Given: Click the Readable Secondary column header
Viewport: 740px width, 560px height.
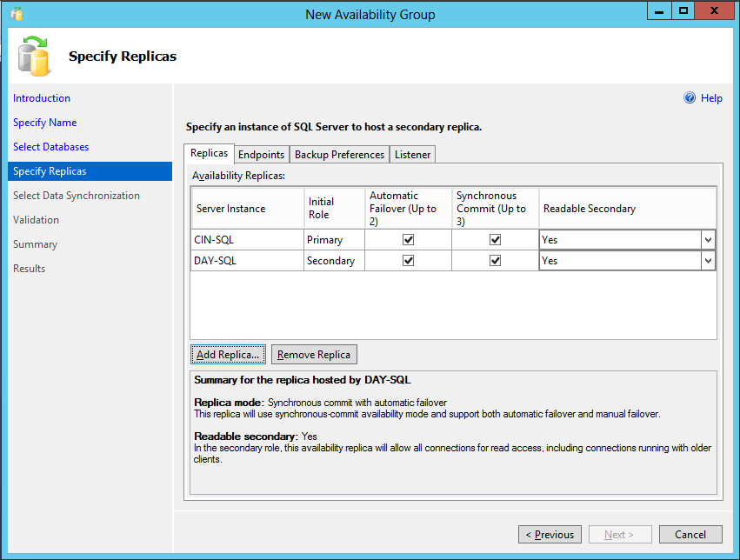Looking at the screenshot, I should 627,208.
